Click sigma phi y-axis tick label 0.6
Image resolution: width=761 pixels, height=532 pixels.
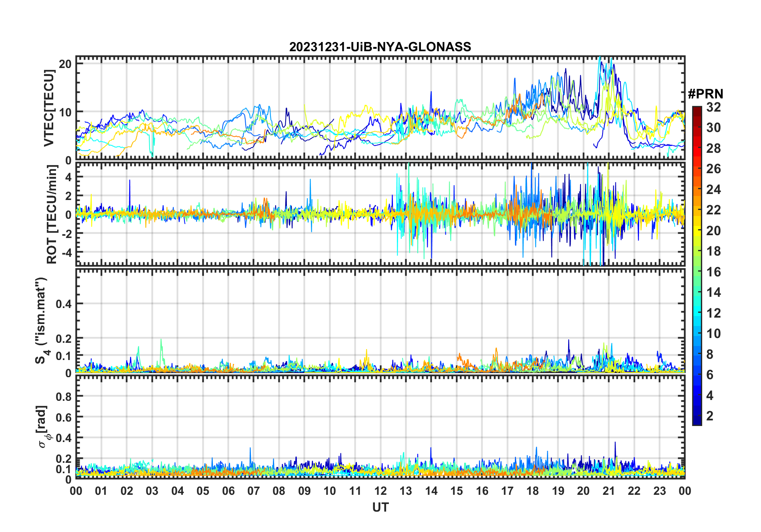click(64, 417)
